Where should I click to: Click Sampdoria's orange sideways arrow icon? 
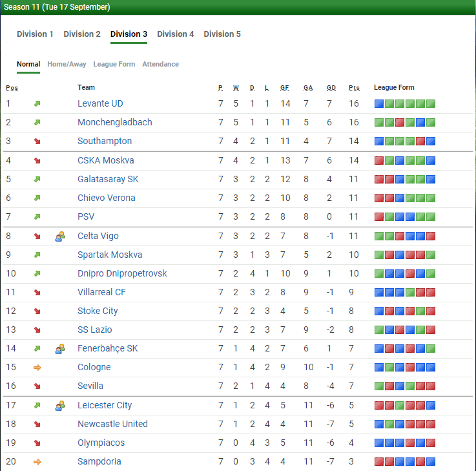[x=37, y=462]
